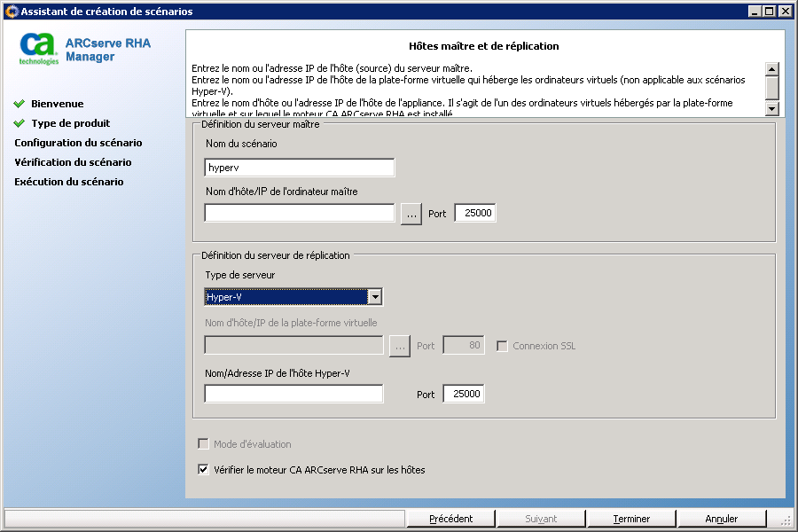This screenshot has height=532, width=798.
Task: Click the master server Port field
Action: [474, 213]
